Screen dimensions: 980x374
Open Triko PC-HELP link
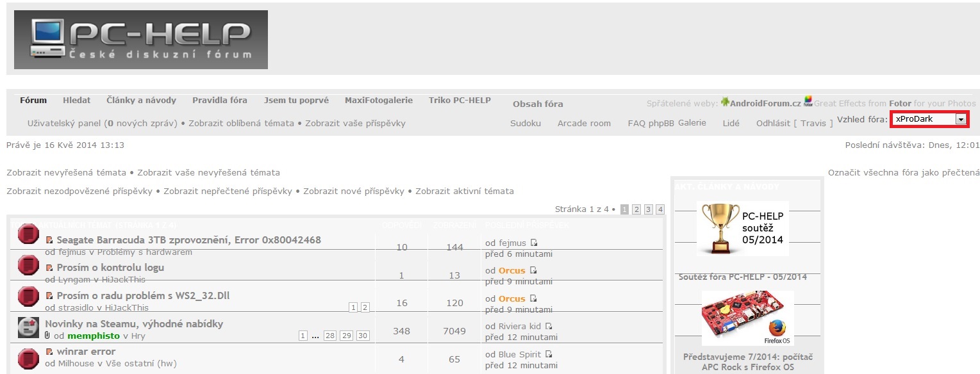[460, 101]
